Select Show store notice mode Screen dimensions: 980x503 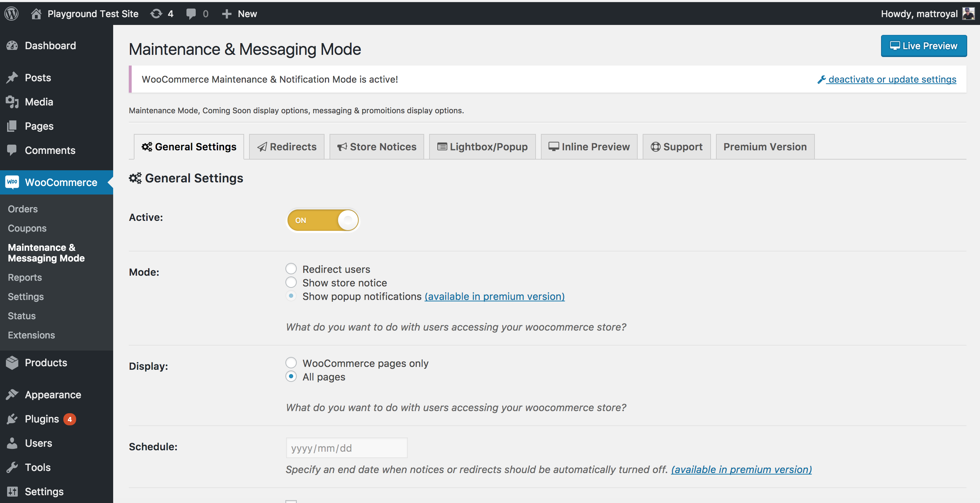click(x=291, y=282)
